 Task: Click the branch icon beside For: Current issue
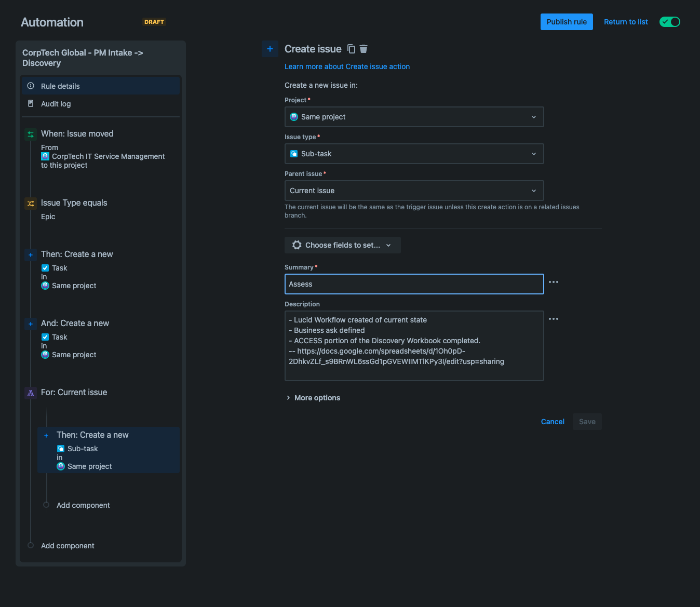pos(30,393)
